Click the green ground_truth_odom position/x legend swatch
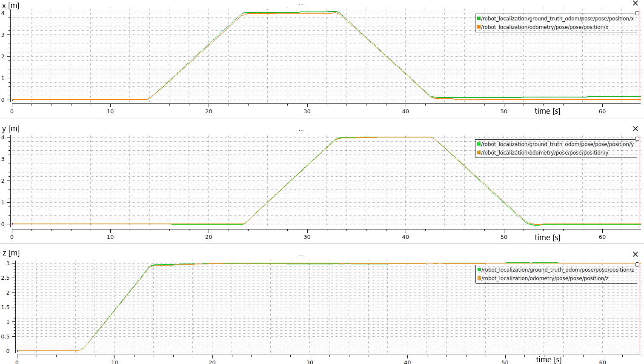Image resolution: width=644 pixels, height=364 pixels. click(479, 19)
